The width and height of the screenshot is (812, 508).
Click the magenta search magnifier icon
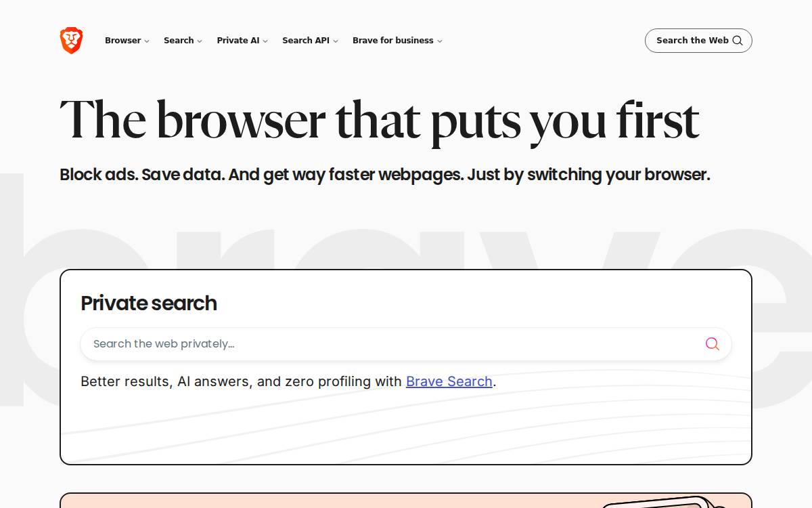(x=712, y=344)
